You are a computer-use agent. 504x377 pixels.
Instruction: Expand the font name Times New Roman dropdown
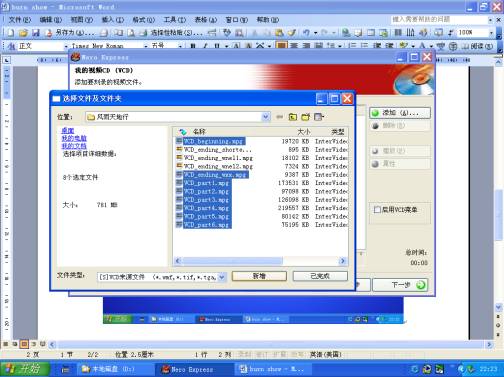(146, 46)
